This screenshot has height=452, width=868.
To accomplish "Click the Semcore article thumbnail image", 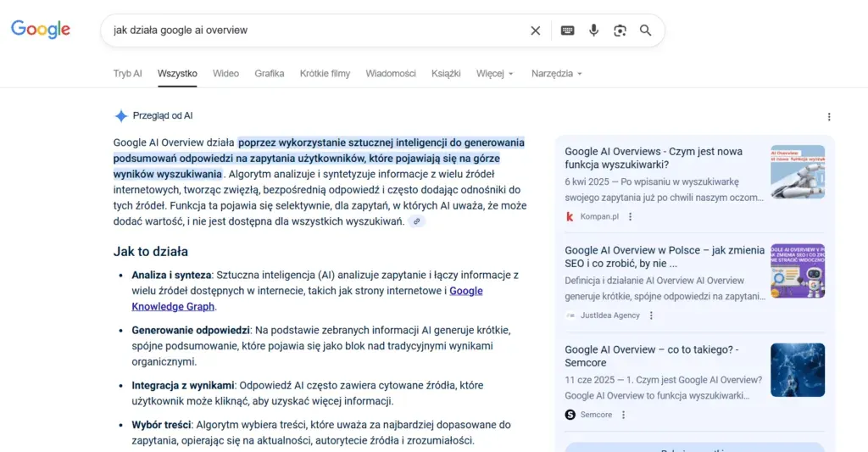I will coord(797,370).
